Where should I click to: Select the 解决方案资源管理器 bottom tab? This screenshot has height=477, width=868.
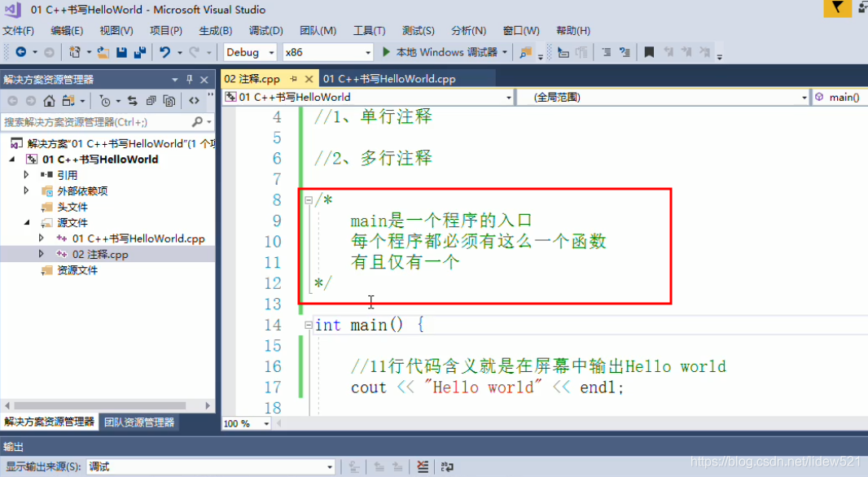[50, 422]
